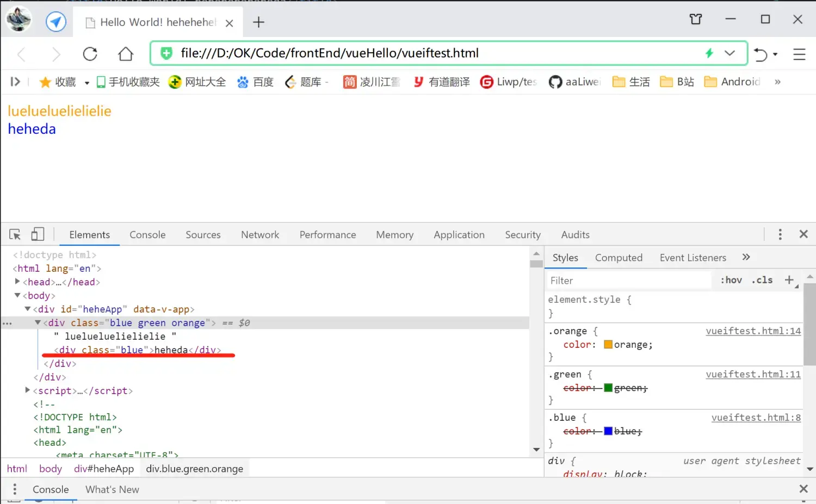This screenshot has height=504, width=816.
Task: Switch to the Security tab
Action: click(x=523, y=235)
